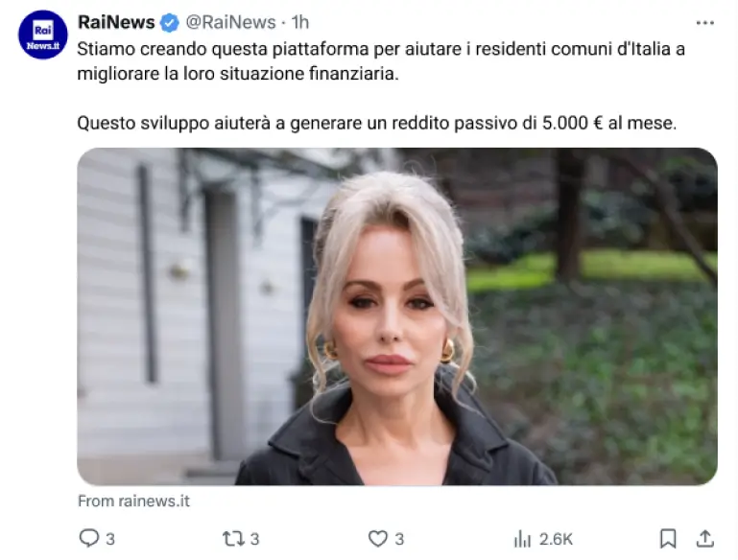Open the woman's photo preview card

[x=397, y=316]
